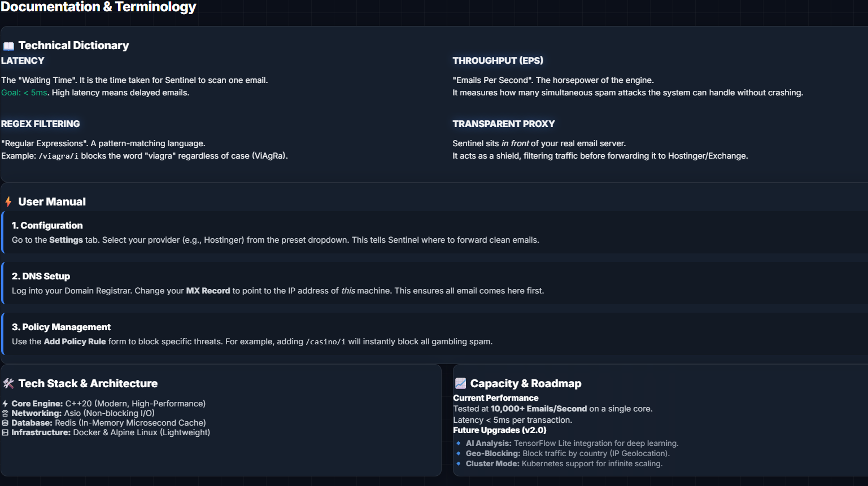
Task: Click the hammer and wrench Tech Stack icon
Action: 8,384
